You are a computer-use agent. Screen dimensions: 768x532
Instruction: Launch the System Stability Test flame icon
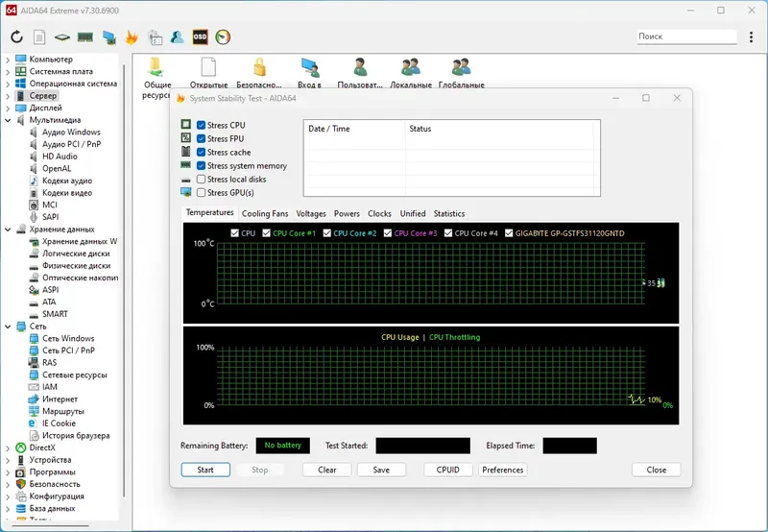point(132,37)
